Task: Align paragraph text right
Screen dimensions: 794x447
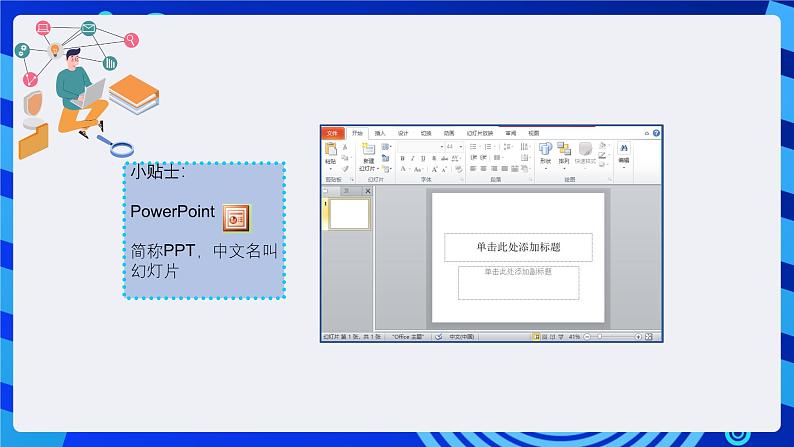Action: pos(494,169)
